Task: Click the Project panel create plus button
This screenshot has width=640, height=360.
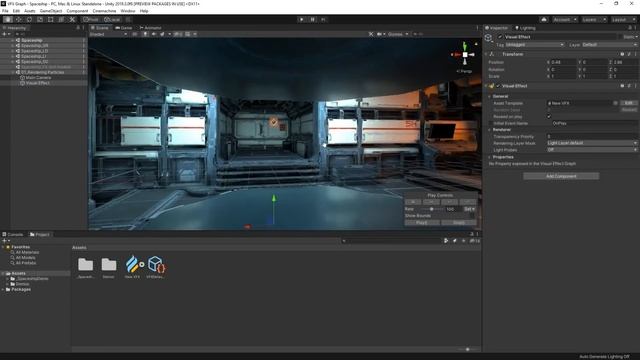Action: [4, 241]
